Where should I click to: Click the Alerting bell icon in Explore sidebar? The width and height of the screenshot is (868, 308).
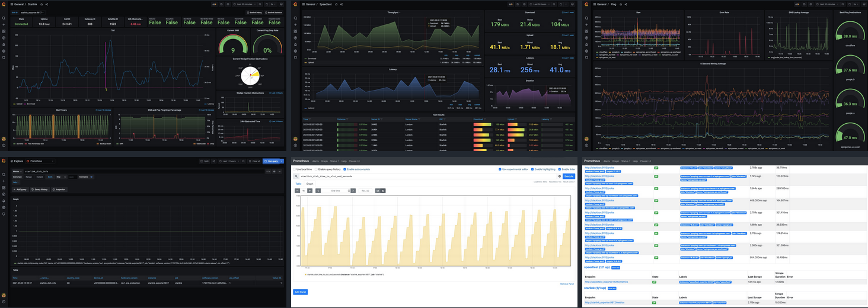(x=4, y=200)
